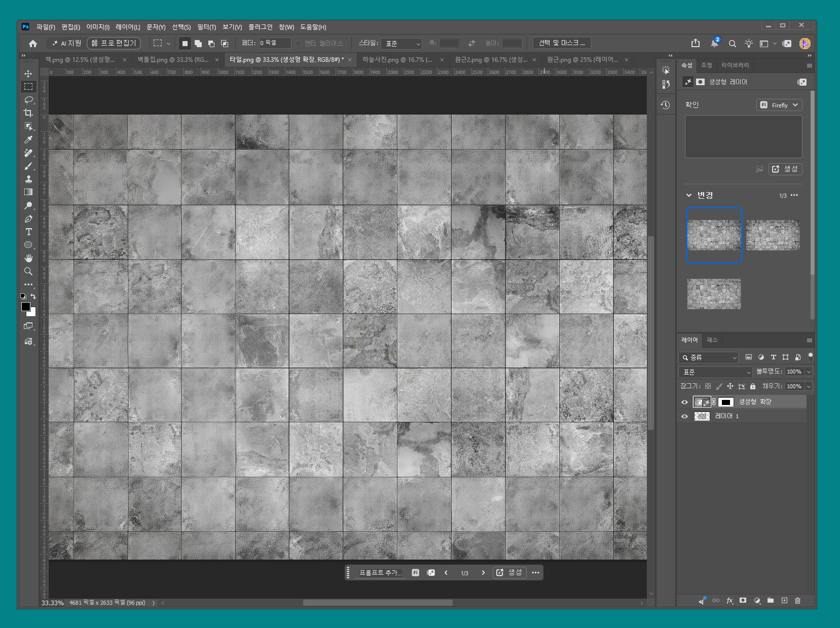This screenshot has width=840, height=628.
Task: Hide the 레이어 1 layer
Action: [x=684, y=416]
